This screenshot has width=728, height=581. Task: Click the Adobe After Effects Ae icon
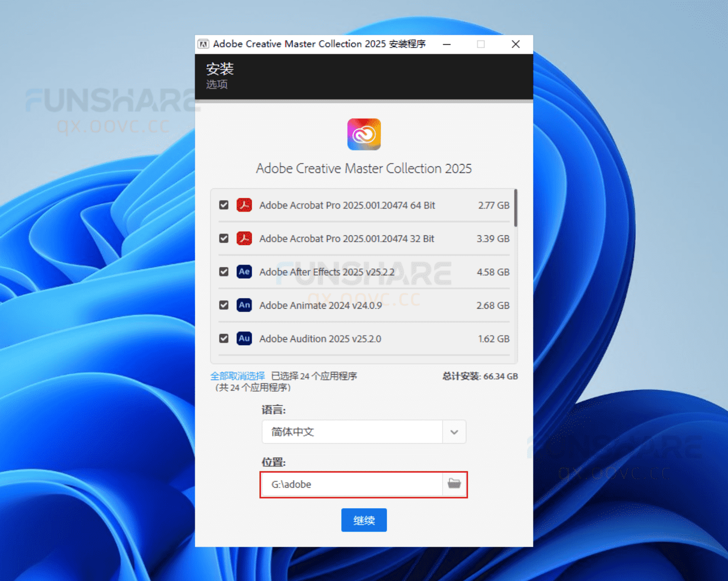245,272
